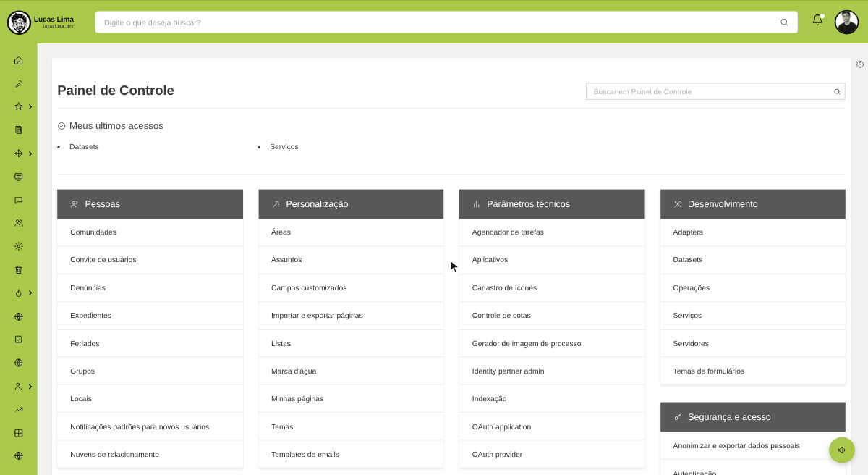
Task: Open Temas de formulários
Action: [x=753, y=371]
